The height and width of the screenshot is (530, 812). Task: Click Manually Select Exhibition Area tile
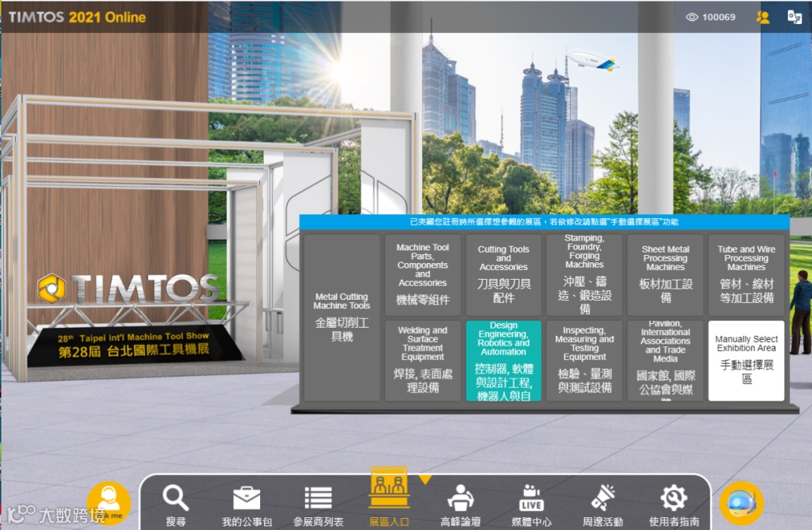(747, 361)
